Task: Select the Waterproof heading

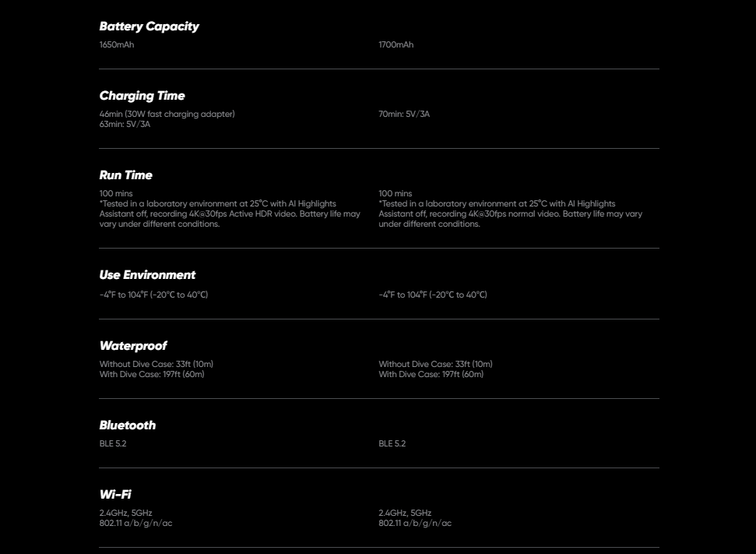Action: click(133, 346)
